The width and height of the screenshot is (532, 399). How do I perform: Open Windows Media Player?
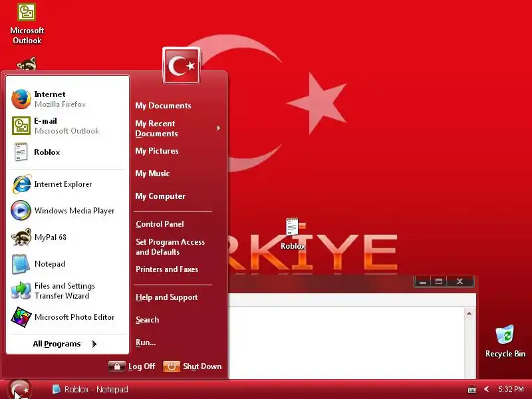coord(67,211)
